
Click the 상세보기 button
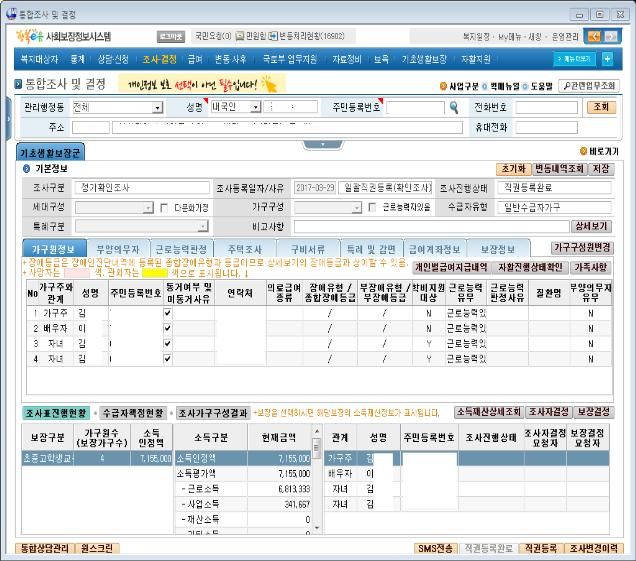pos(592,226)
